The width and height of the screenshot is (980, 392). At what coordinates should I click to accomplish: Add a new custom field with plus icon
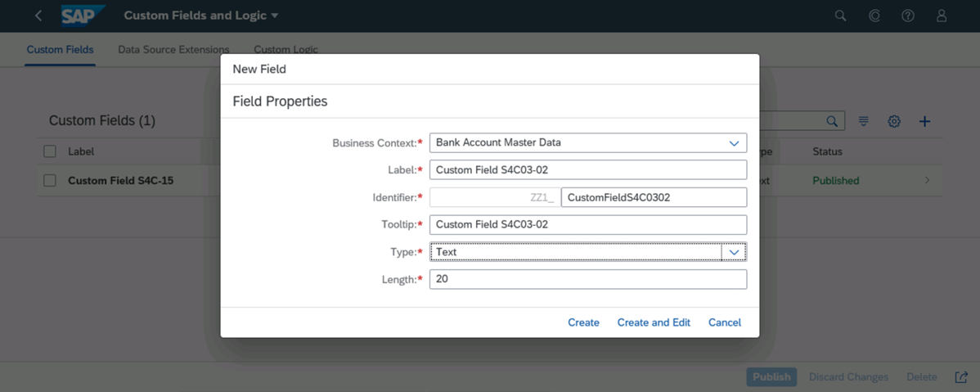924,121
